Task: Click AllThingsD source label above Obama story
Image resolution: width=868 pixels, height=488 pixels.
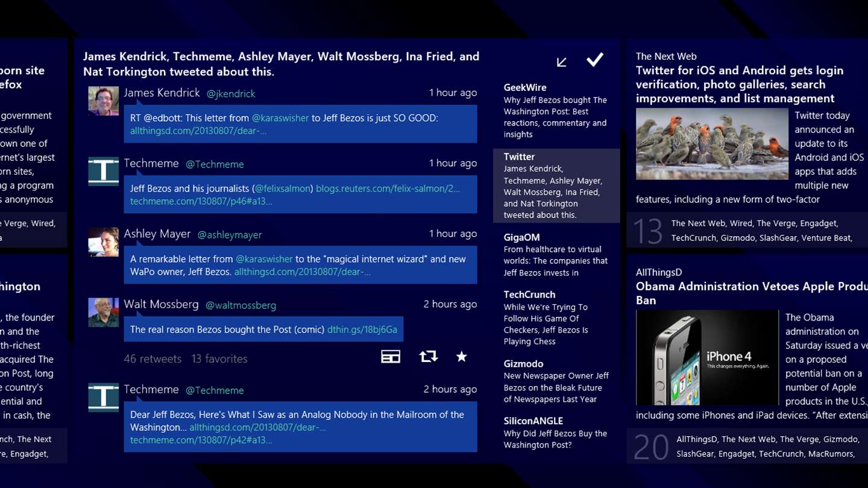Action: [x=659, y=273]
